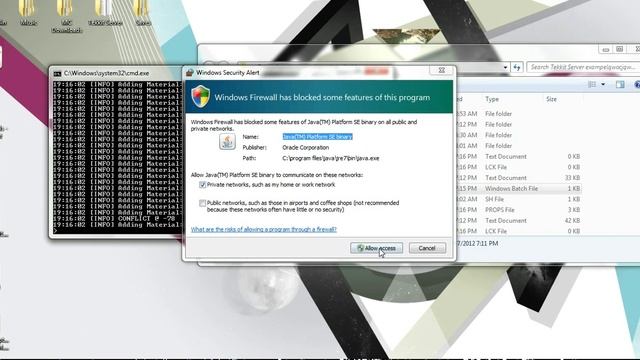The height and width of the screenshot is (360, 640).
Task: Close the Windows Security Alert dialog
Action: [441, 70]
